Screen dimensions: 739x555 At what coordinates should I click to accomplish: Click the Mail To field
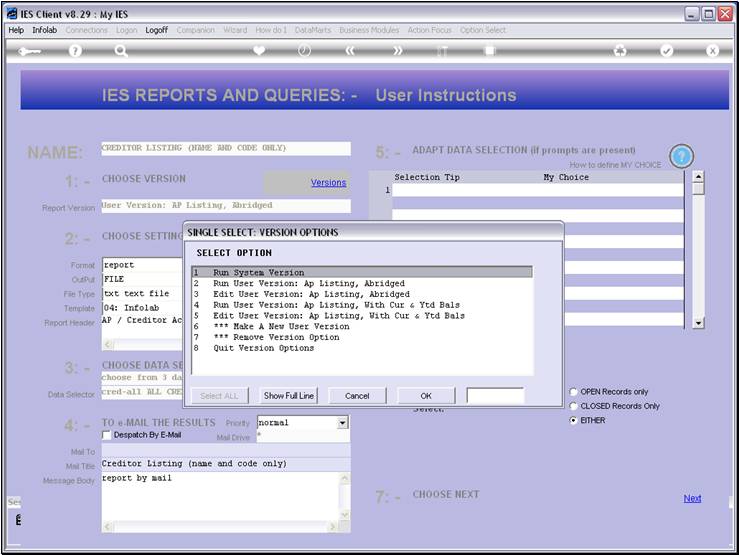[226, 451]
